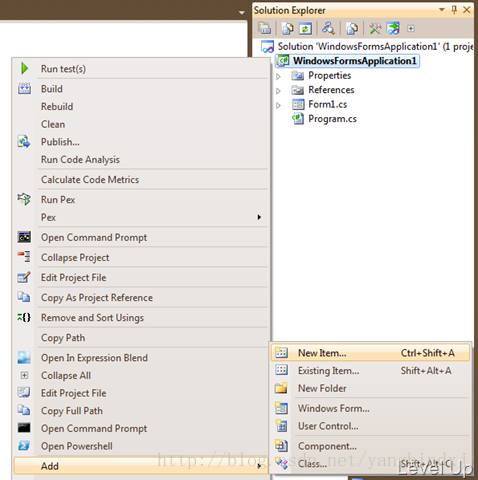This screenshot has height=480, width=478.
Task: Click the Refresh toolbar icon in Solution Explorer
Action: click(305, 28)
